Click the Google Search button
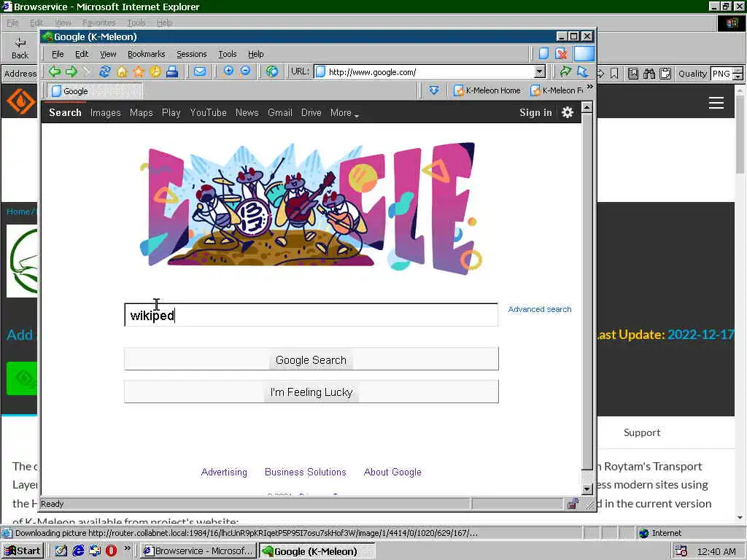The width and height of the screenshot is (747, 560). [x=311, y=359]
